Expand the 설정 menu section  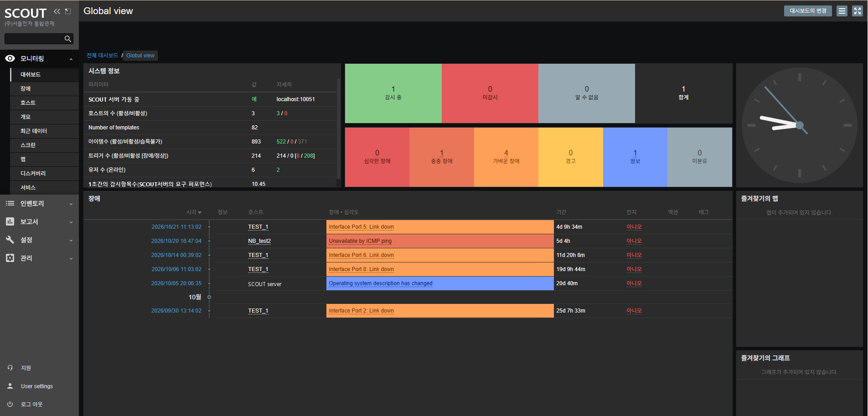(71, 240)
